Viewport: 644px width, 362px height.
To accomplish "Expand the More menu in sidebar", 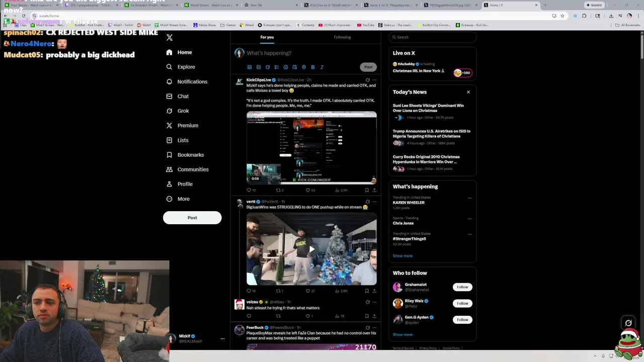I will (x=178, y=199).
